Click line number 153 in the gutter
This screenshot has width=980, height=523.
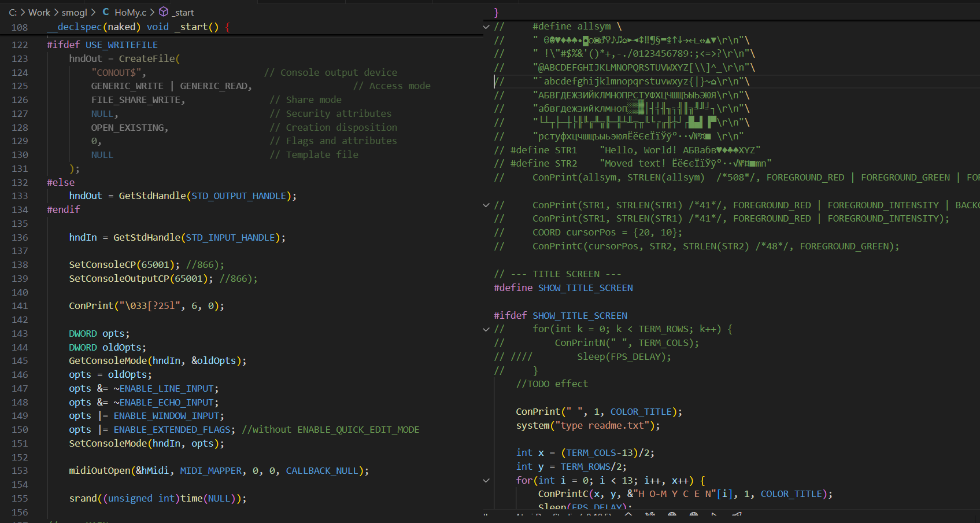point(20,471)
